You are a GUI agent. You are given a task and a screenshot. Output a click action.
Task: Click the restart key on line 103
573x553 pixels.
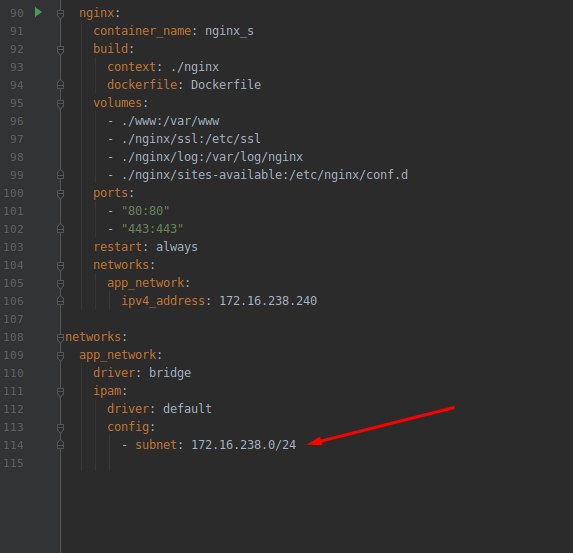[118, 247]
